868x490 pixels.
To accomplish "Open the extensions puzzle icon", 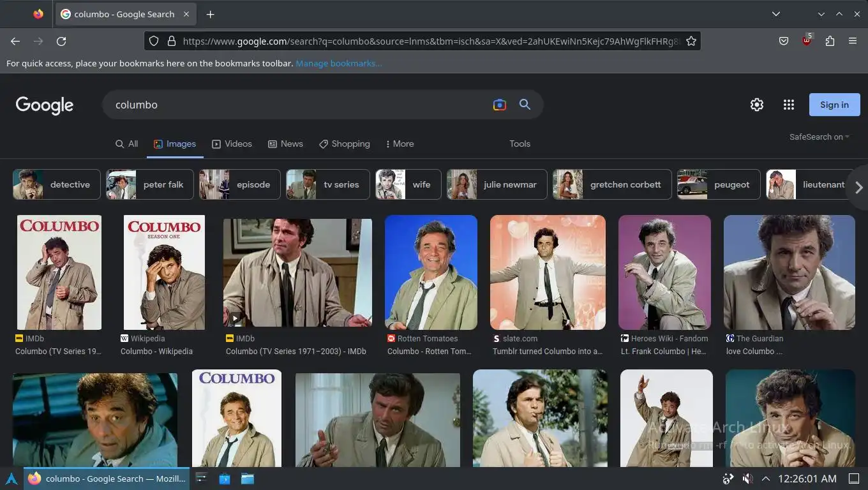I will (x=830, y=41).
